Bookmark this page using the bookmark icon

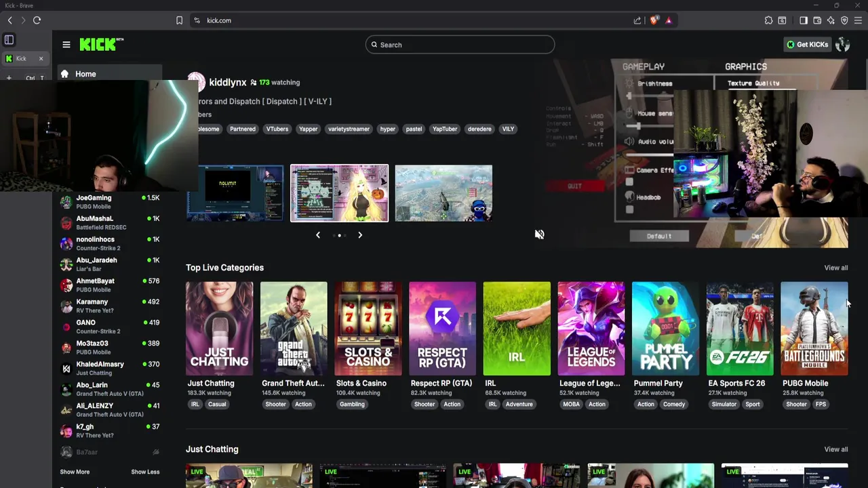click(179, 20)
